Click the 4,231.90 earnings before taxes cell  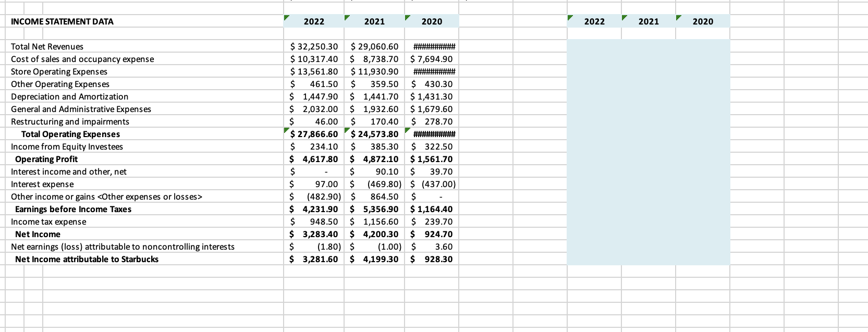[x=314, y=209]
